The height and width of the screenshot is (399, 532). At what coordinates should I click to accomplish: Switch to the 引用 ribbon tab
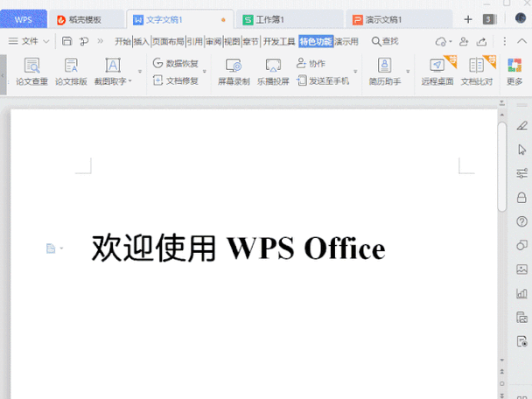coord(195,42)
